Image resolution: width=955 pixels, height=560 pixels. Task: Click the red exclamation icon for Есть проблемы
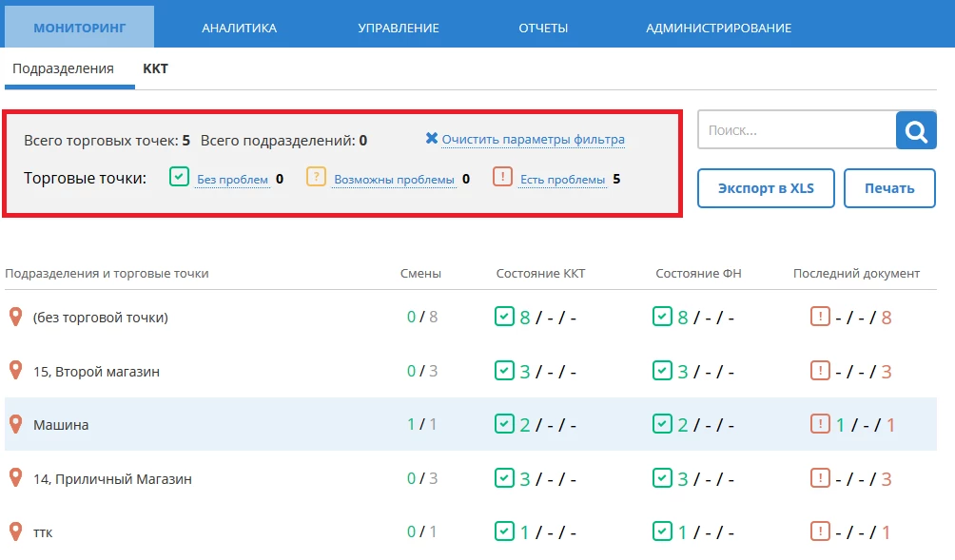click(x=502, y=177)
